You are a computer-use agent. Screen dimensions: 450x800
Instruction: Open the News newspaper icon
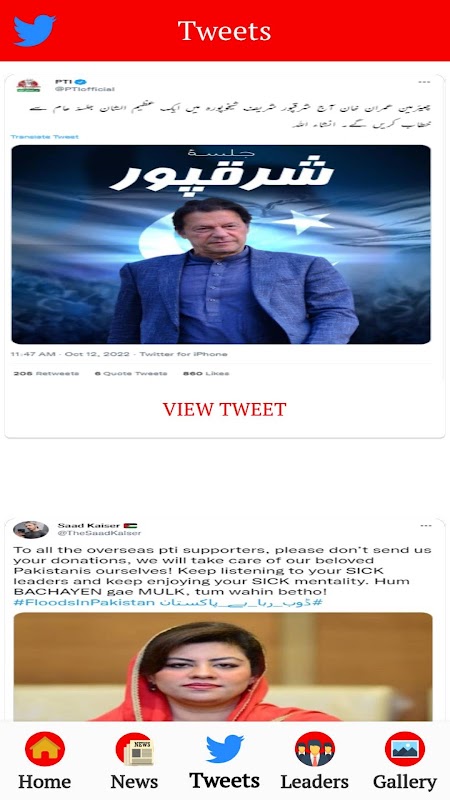coord(134,748)
